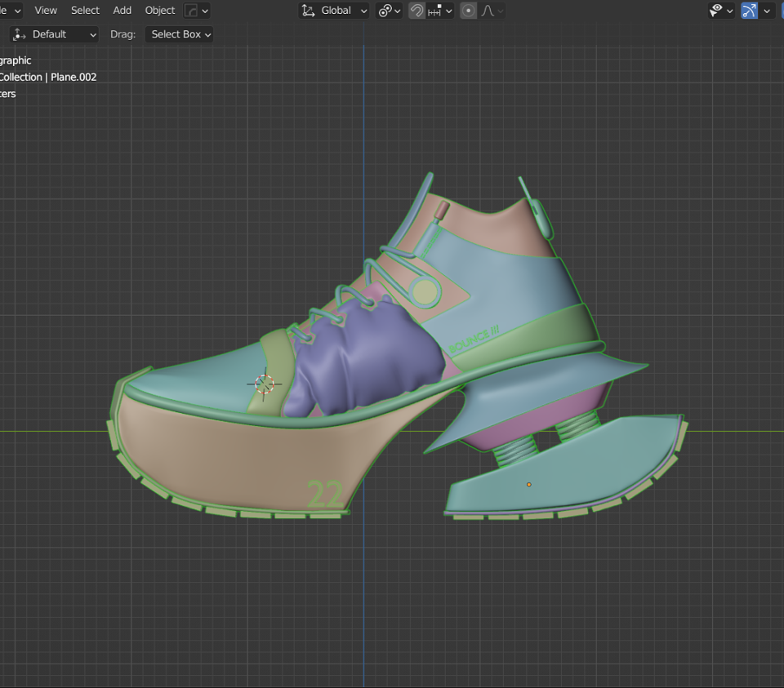Open snapping options next to magnet
This screenshot has width=784, height=688.
[x=440, y=11]
